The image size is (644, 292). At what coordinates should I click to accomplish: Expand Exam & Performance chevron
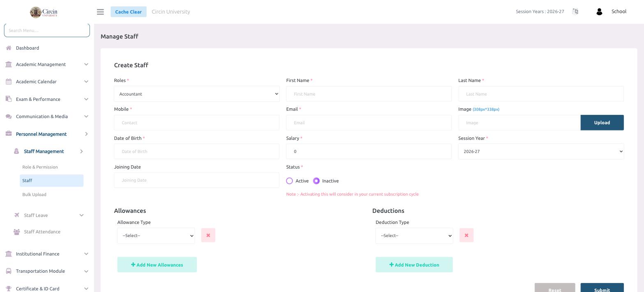click(86, 99)
